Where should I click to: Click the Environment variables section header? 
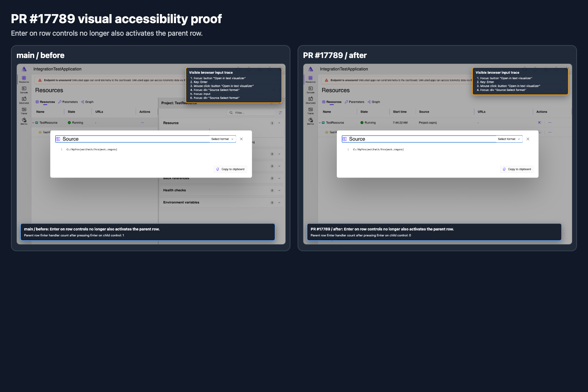coord(221,203)
